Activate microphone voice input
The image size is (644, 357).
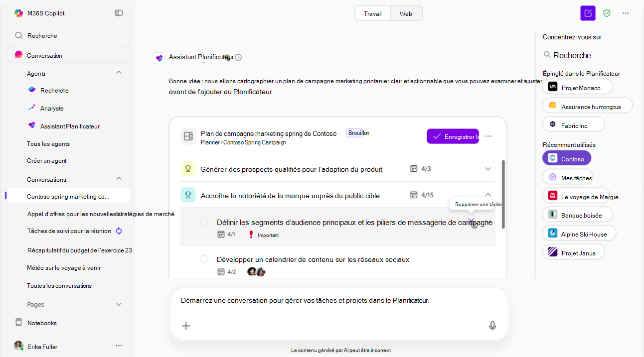coord(492,326)
